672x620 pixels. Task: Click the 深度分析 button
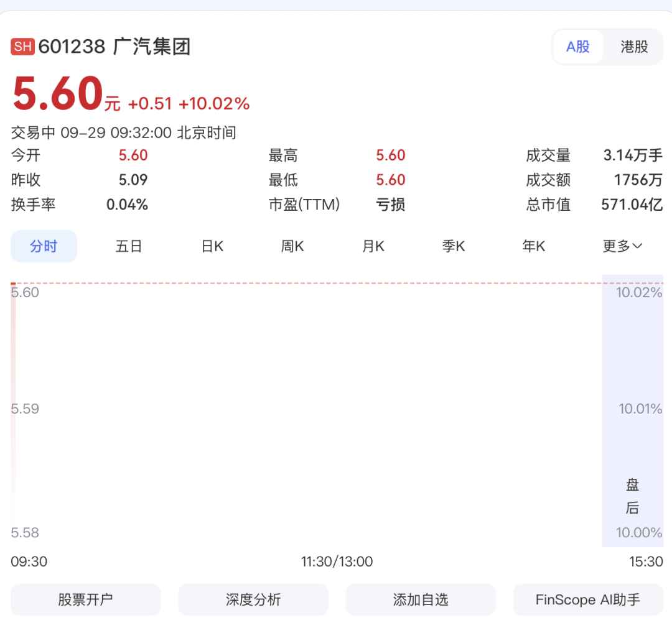(x=253, y=599)
